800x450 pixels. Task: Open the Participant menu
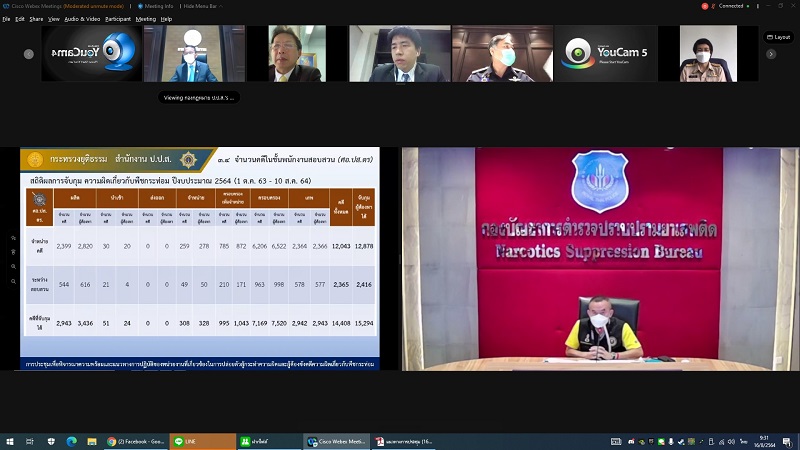point(118,18)
